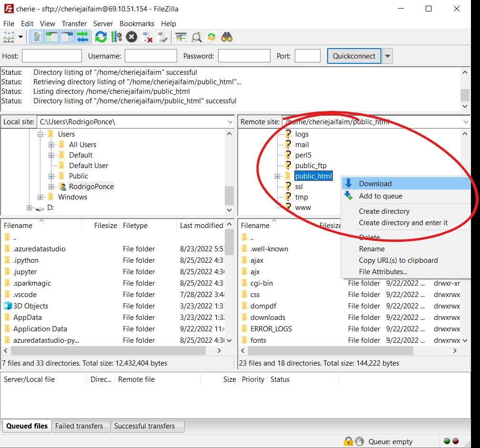Screen dimensions: 480x448
Task: Expand the Windows folder node
Action: tap(40, 197)
